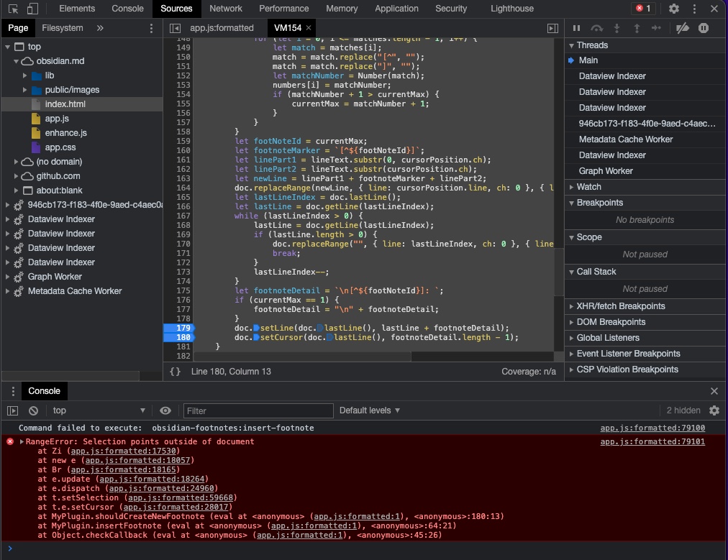Click the code editor horizontal scrollbar
728x560 pixels.
click(302, 357)
